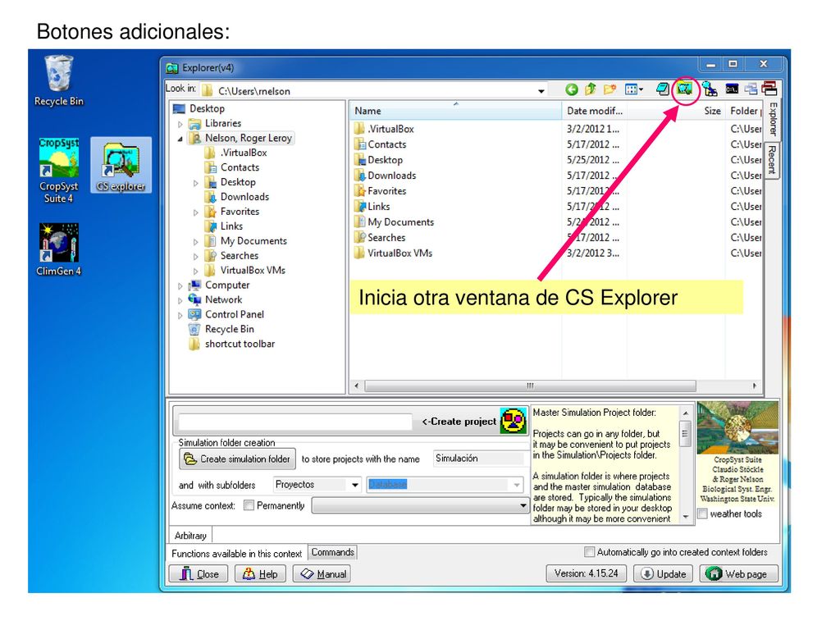The height and width of the screenshot is (630, 840).
Task: Click the Version: 4.15.24 button
Action: (x=586, y=573)
